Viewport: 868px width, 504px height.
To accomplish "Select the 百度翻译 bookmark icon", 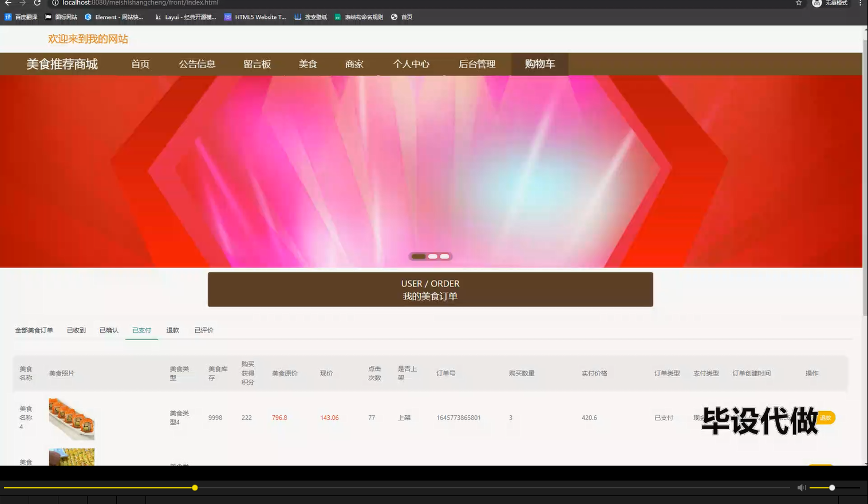I will coord(7,17).
